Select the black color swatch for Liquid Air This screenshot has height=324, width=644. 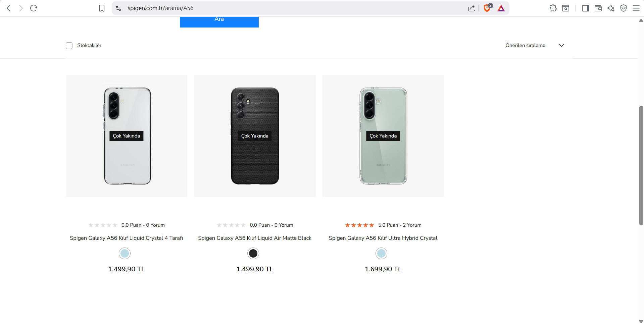[x=253, y=254]
